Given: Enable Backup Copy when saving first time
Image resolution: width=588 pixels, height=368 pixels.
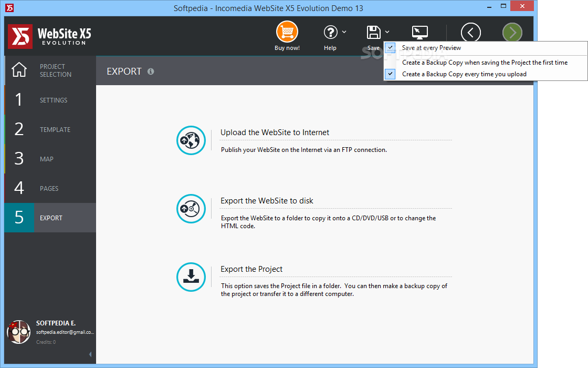Looking at the screenshot, I should (486, 63).
